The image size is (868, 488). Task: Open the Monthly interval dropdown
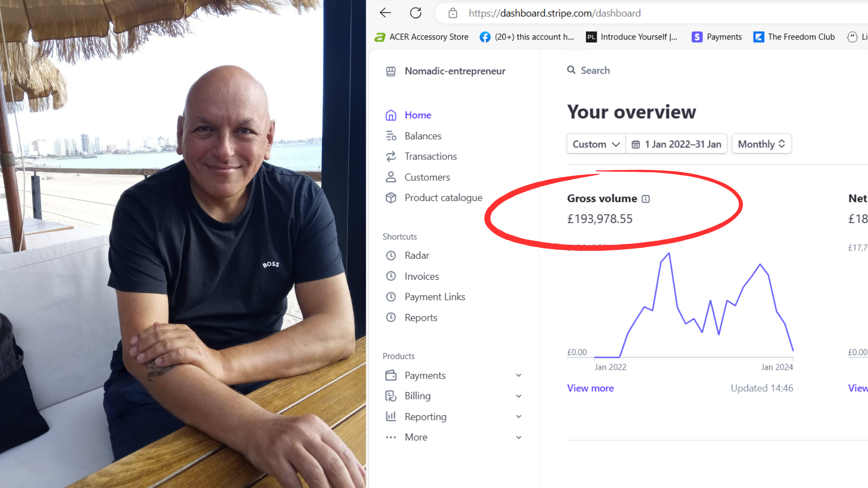click(761, 144)
